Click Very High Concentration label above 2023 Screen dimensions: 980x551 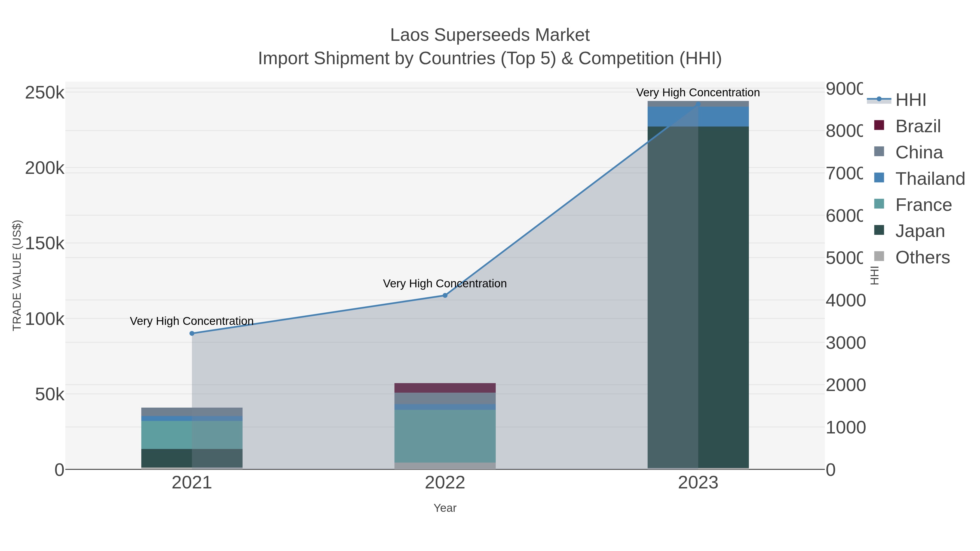click(x=698, y=93)
